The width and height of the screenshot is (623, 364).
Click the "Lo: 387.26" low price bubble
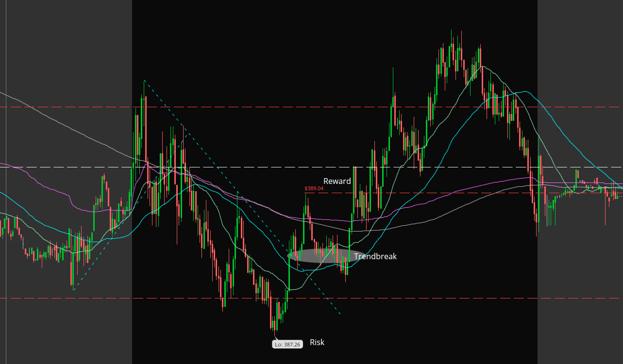[287, 344]
